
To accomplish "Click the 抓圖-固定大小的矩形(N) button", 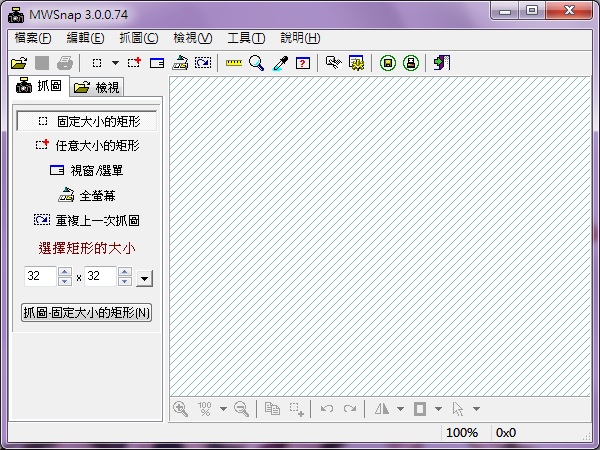I will pyautogui.click(x=86, y=313).
